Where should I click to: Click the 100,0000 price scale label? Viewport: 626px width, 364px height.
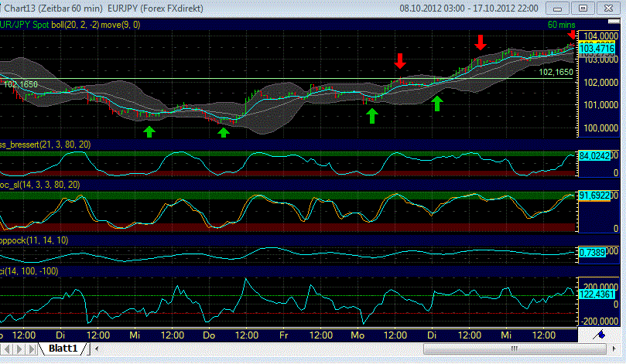tap(600, 128)
